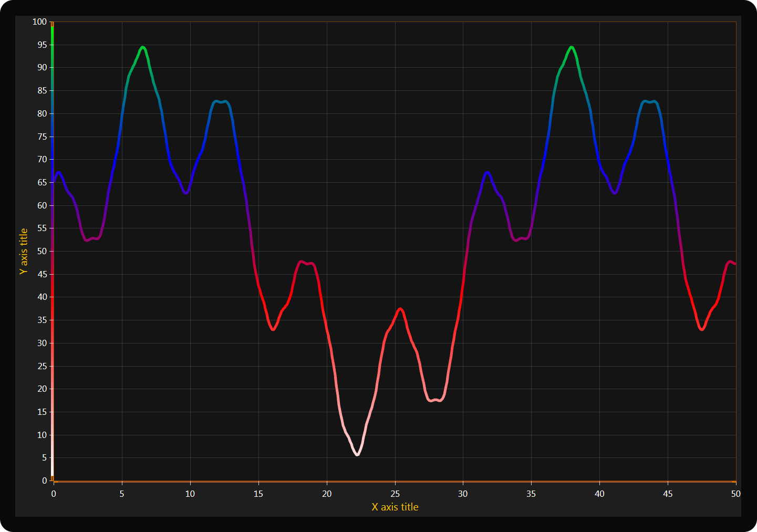The width and height of the screenshot is (757, 532).
Task: Click the X axis left scale nib at 0
Action: tap(56, 481)
